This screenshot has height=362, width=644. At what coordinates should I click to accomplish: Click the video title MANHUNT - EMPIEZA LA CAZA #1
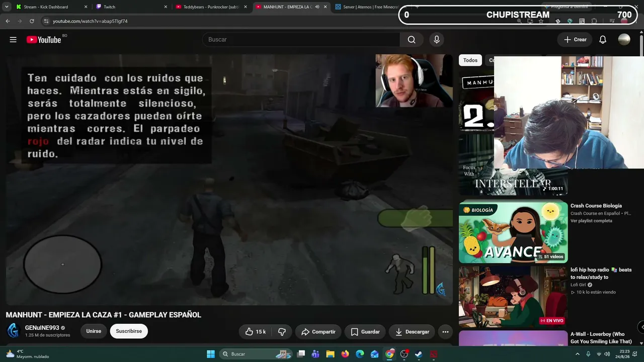(x=104, y=315)
